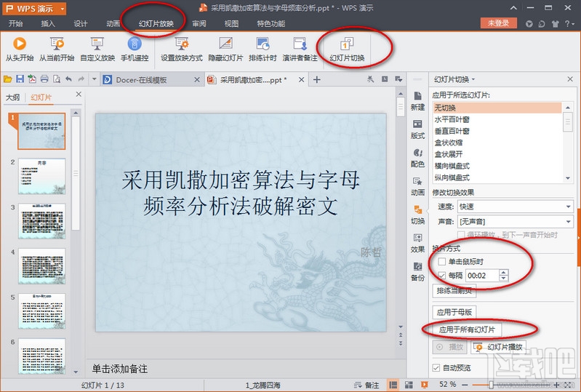Toggle 自动预览 checkbox
This screenshot has height=392, width=581.
coord(436,368)
